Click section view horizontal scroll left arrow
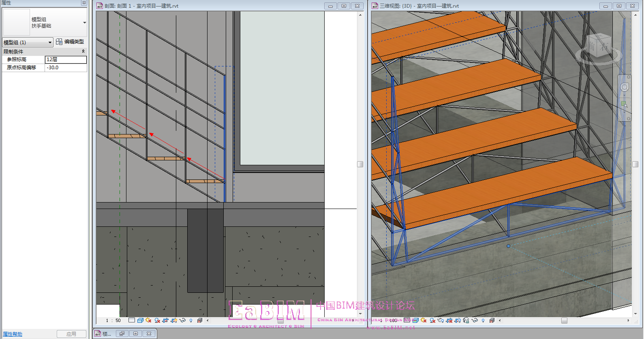The width and height of the screenshot is (644, 339). (x=208, y=320)
